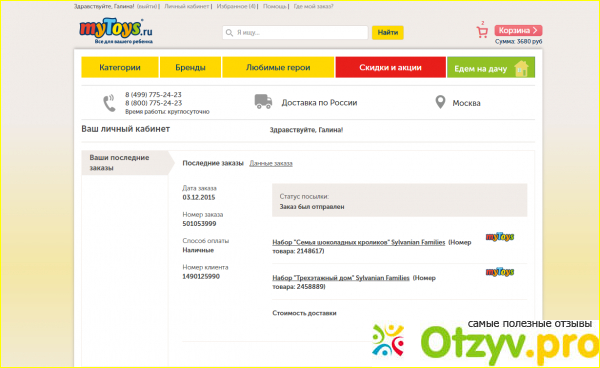Click Здравствуйте, Галина! greeting in the top bar
The height and width of the screenshot is (368, 600).
104,7
